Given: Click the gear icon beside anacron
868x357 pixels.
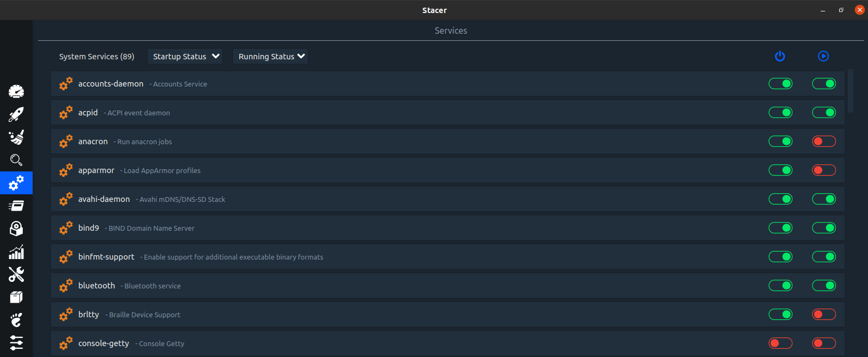Looking at the screenshot, I should pos(66,141).
